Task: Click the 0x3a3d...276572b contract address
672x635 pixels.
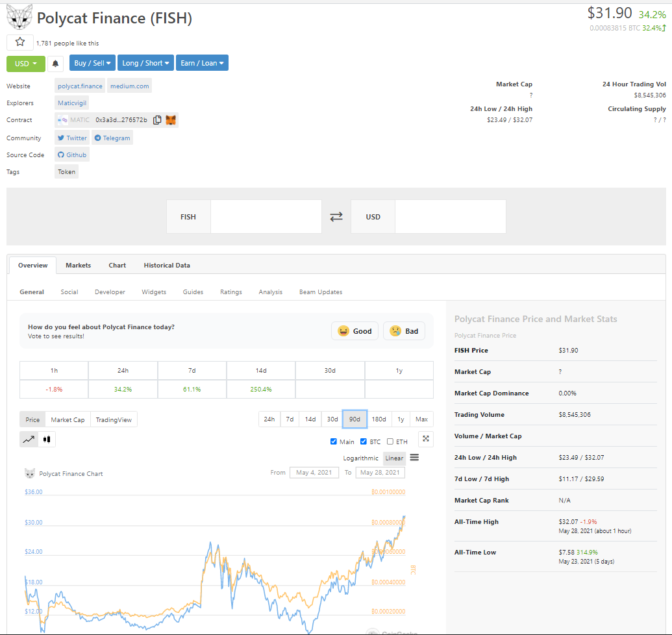Action: point(121,120)
